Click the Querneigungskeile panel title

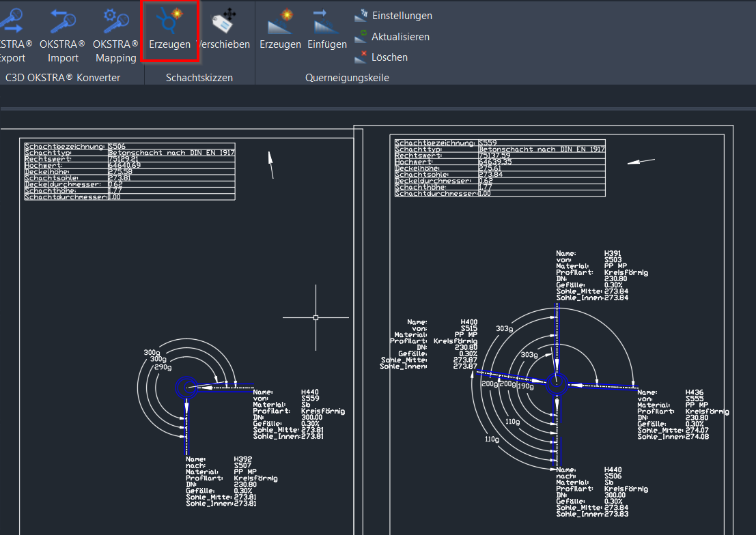(x=347, y=77)
